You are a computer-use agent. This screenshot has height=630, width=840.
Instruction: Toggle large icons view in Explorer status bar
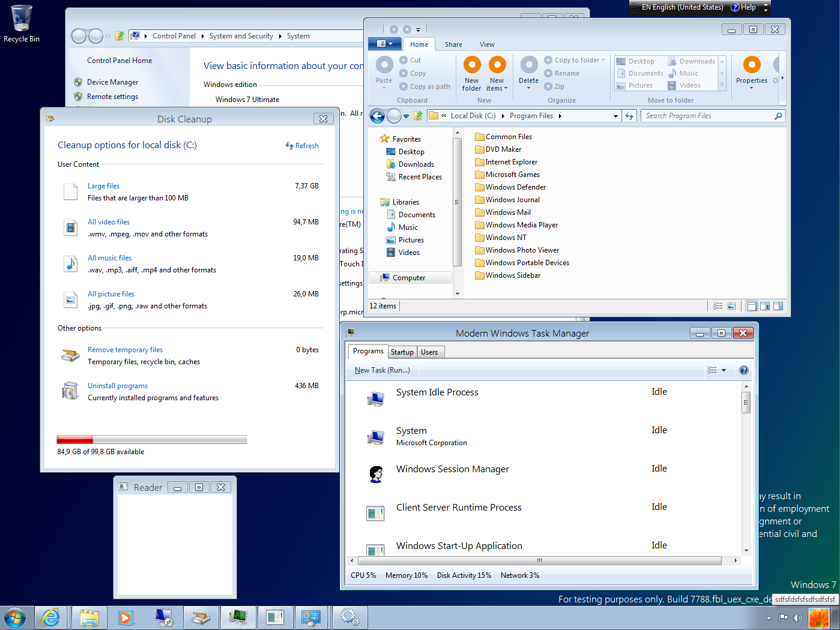731,306
